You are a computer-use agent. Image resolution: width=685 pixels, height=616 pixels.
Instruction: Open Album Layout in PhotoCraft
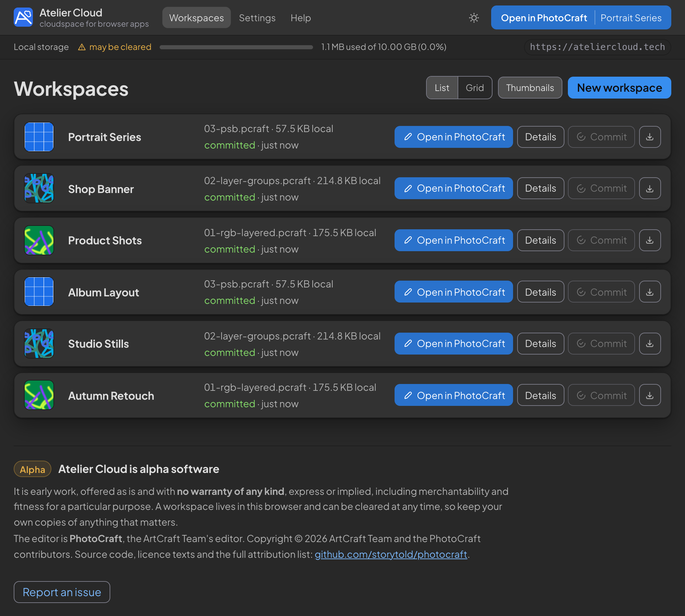coord(453,292)
